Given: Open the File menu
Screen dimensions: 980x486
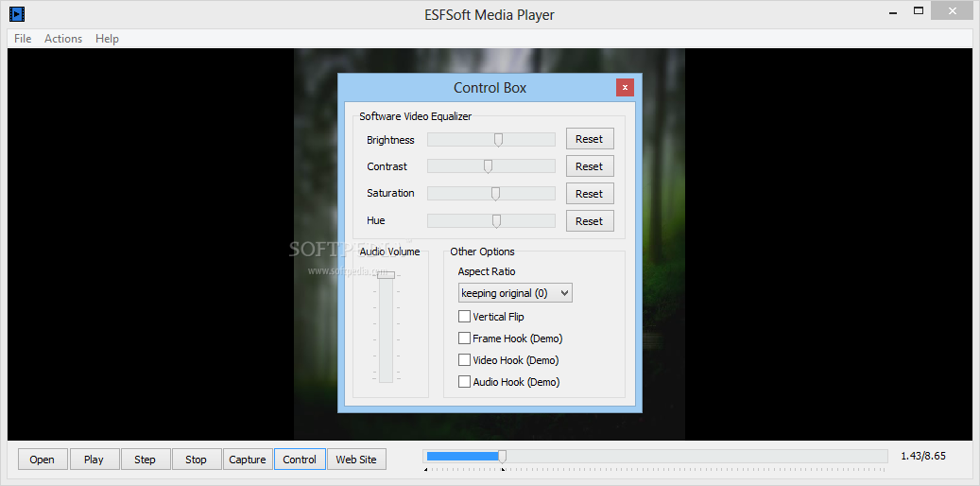Looking at the screenshot, I should [23, 39].
